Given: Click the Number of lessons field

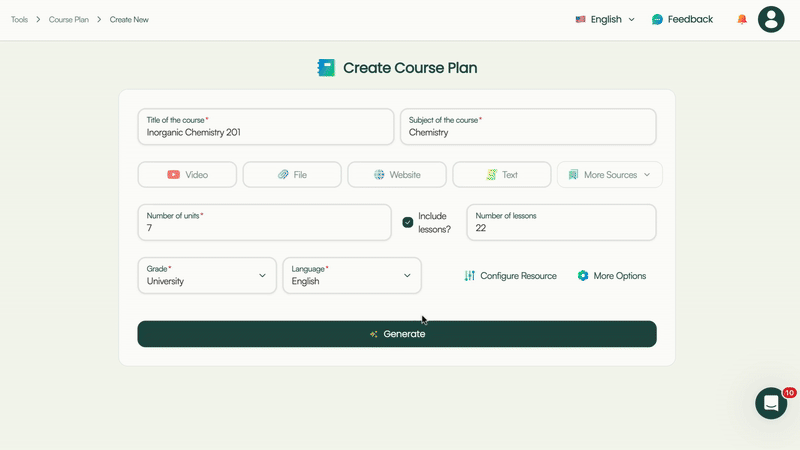Looking at the screenshot, I should coord(561,222).
